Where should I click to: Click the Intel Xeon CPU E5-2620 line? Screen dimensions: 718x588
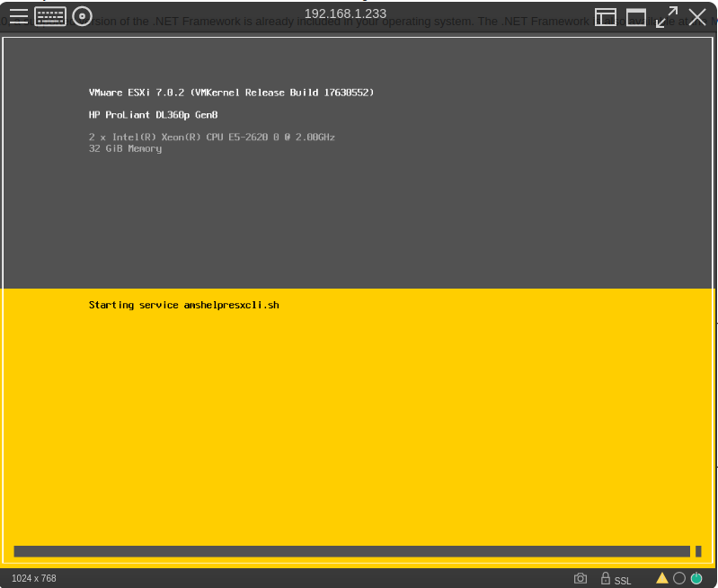click(211, 138)
